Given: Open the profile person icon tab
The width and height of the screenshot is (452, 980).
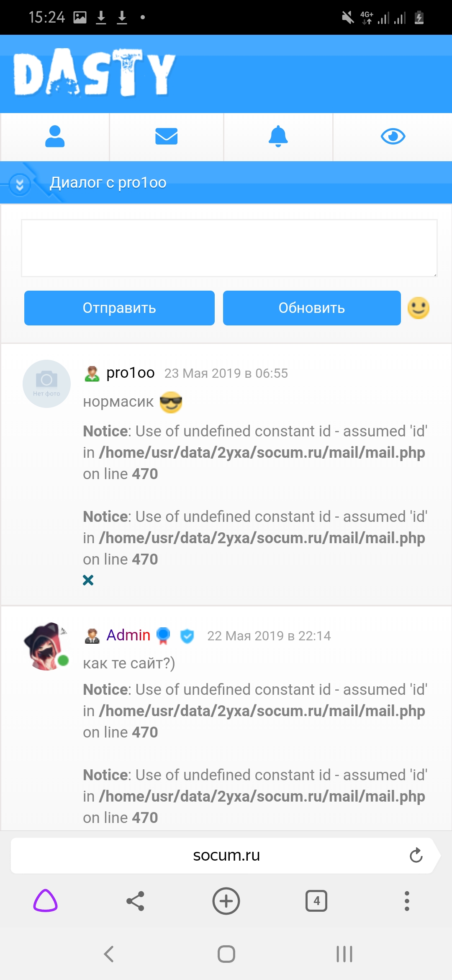Looking at the screenshot, I should click(55, 137).
